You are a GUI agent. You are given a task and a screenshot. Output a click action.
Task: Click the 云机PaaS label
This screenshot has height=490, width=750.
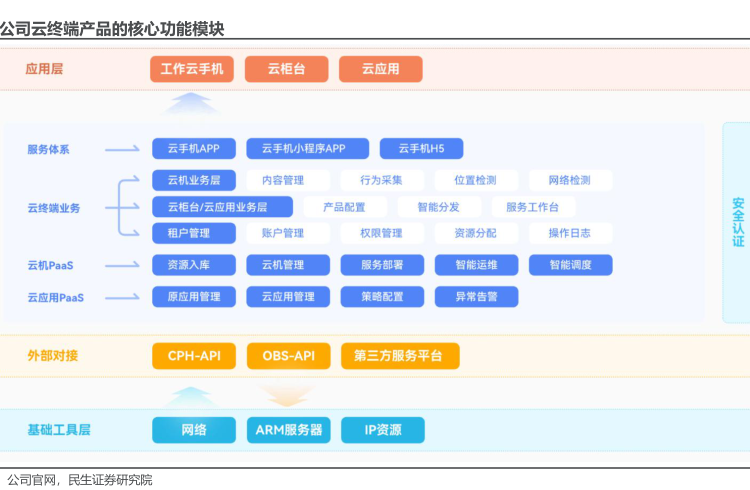point(50,266)
